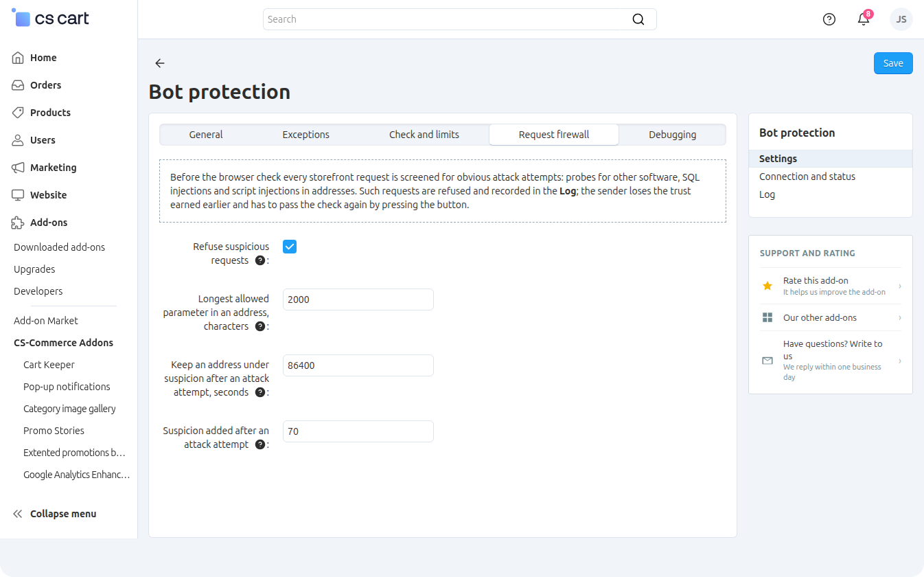Expand Have questions chevron
The image size is (924, 577).
click(899, 361)
